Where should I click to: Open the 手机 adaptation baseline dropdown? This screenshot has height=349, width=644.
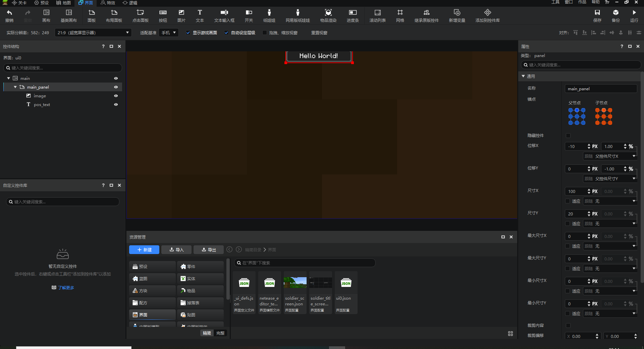coord(169,33)
